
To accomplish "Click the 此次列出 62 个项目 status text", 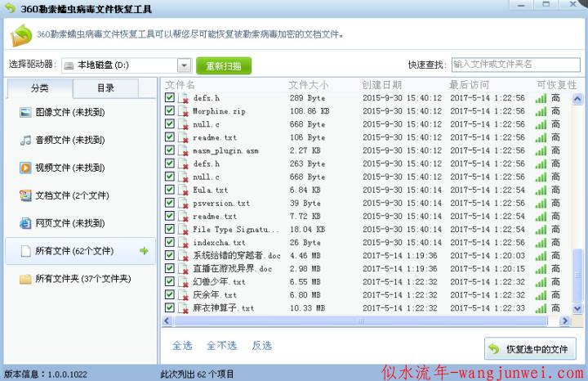I will (197, 374).
